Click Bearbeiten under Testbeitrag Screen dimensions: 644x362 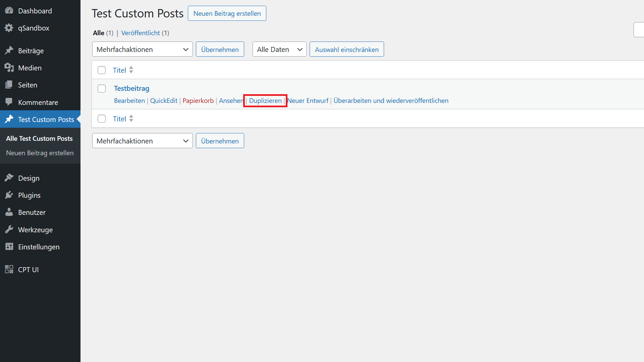click(x=129, y=101)
